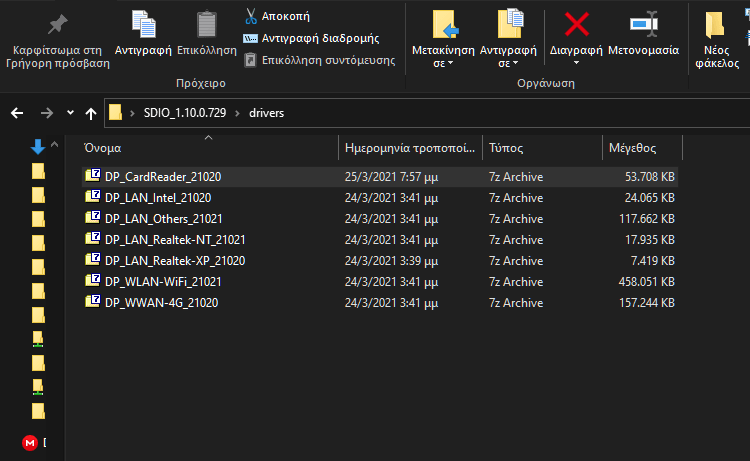Click size 7.419 KB cell
The height and width of the screenshot is (461, 750).
[652, 261]
